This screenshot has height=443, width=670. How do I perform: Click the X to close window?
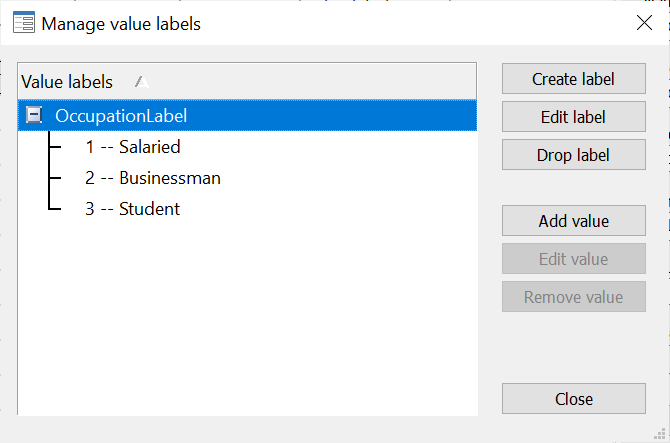click(x=644, y=23)
